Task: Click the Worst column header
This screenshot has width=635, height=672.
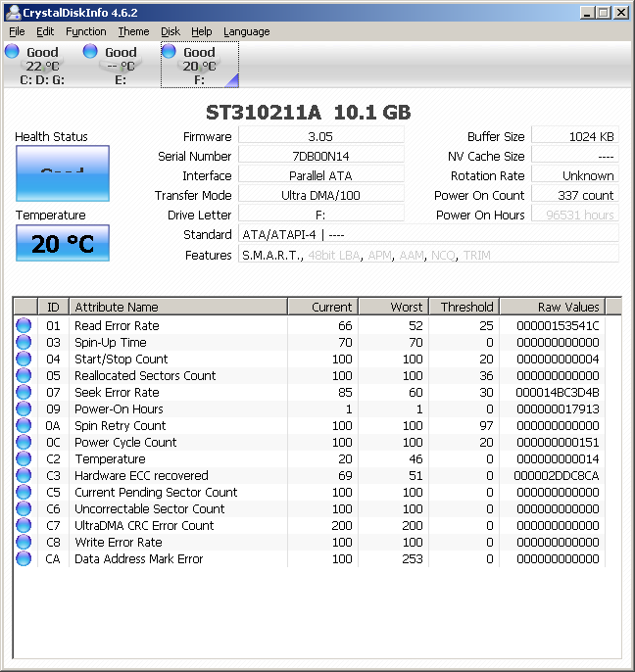Action: click(x=394, y=307)
